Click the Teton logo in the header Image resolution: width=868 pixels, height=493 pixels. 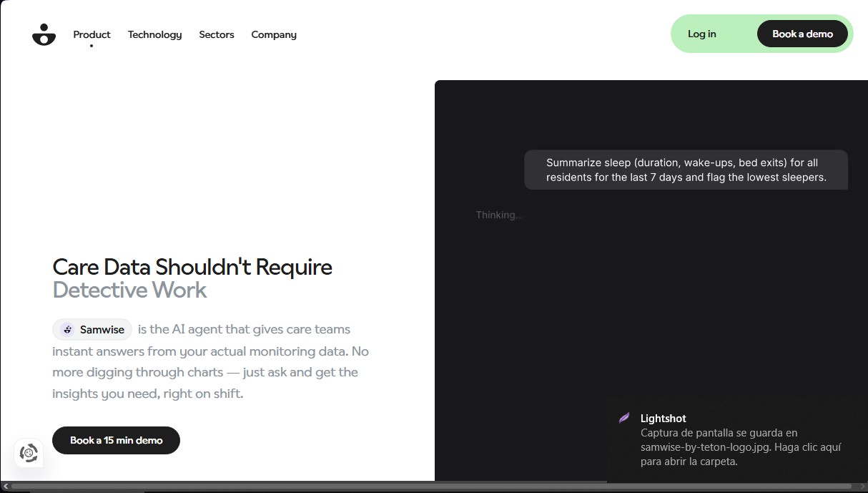tap(44, 34)
